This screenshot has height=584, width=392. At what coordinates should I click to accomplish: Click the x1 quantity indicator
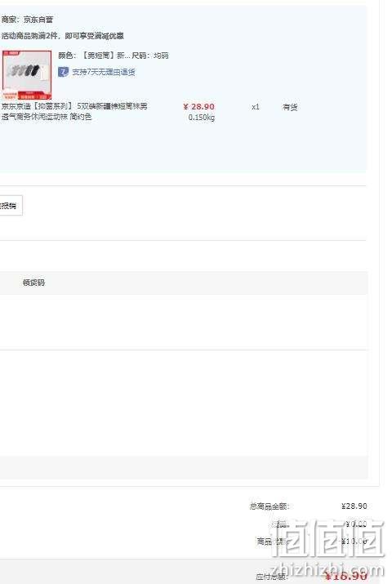[x=256, y=107]
